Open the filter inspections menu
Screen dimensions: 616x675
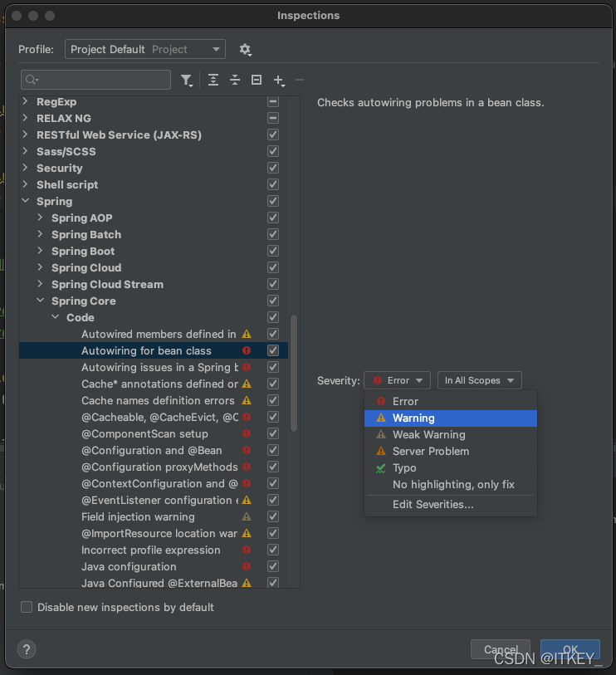187,80
